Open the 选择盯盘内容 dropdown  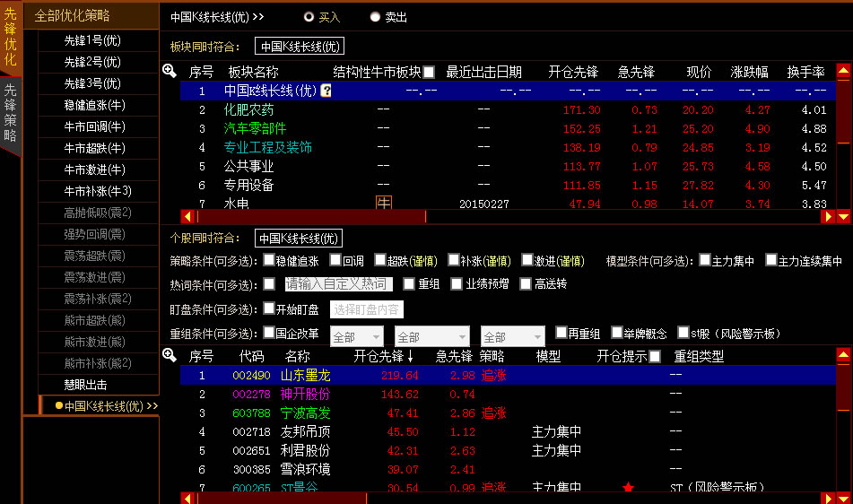click(367, 310)
